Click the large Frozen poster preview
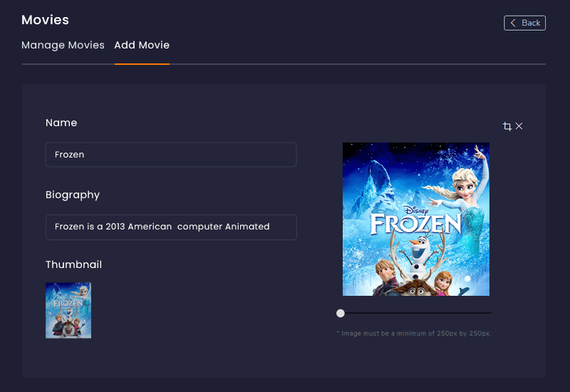Screen dimensions: 570x392 416,219
